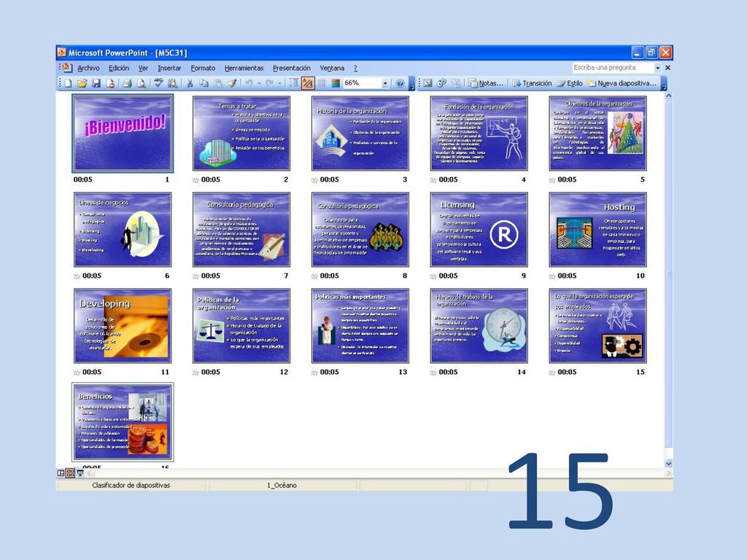Save the presentation with the floppy icon
Viewport: 747px width, 560px height.
96,83
